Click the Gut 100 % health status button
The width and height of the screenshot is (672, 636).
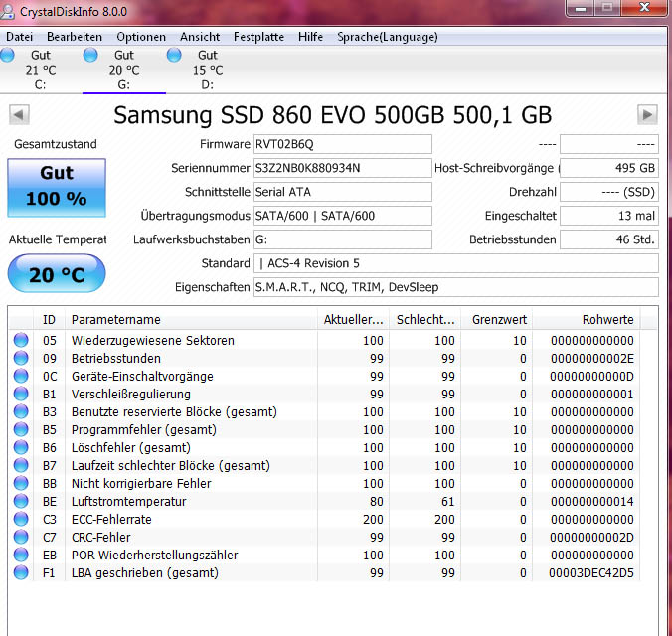(57, 187)
